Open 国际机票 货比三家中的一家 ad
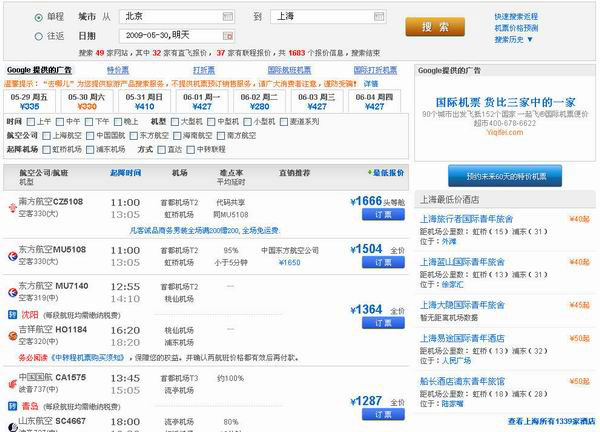Image resolution: width=600 pixels, height=432 pixels. (505, 102)
